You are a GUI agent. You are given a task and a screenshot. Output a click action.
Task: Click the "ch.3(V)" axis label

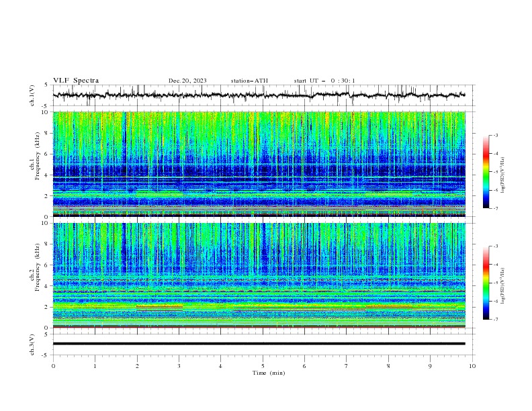[x=32, y=345]
